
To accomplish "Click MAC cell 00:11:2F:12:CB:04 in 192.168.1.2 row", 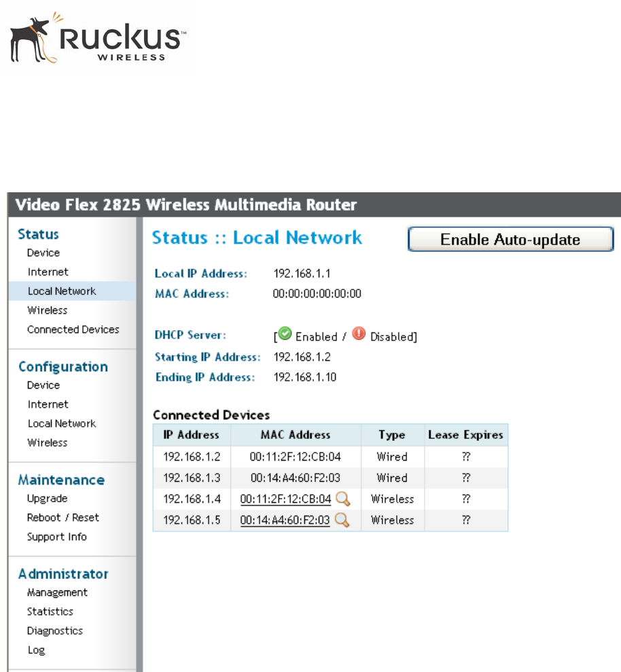I will click(x=296, y=457).
